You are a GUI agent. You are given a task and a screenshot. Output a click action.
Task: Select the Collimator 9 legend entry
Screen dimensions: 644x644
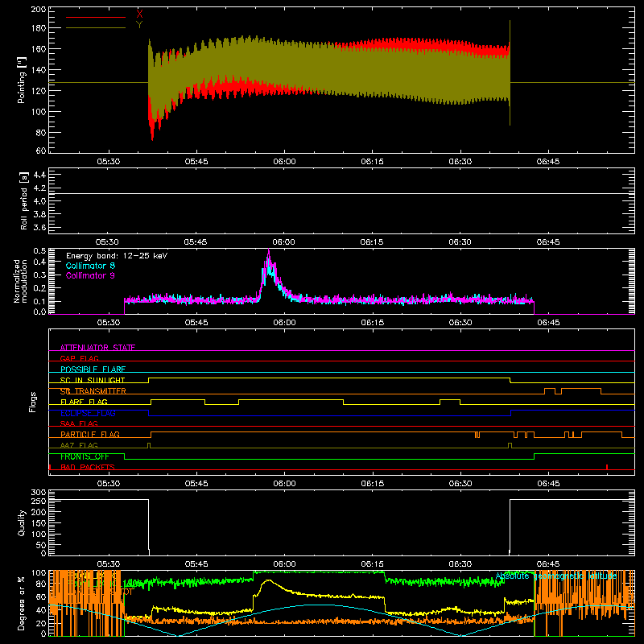coord(90,275)
